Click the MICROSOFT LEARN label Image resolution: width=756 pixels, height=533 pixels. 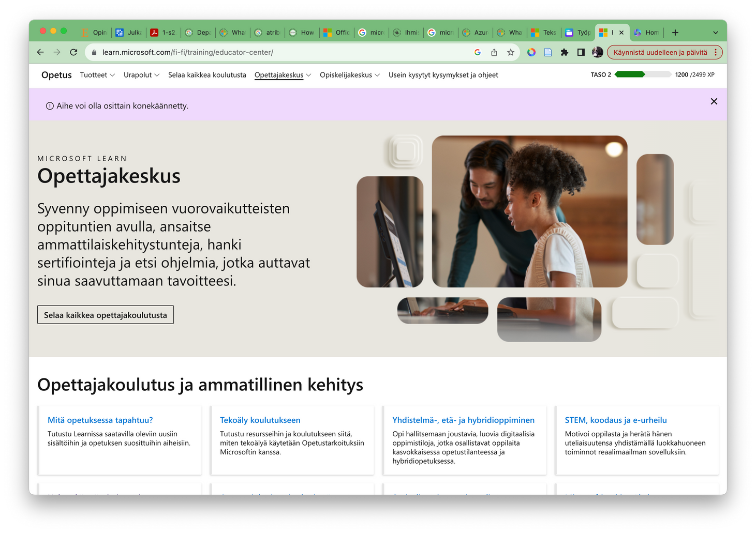point(82,159)
